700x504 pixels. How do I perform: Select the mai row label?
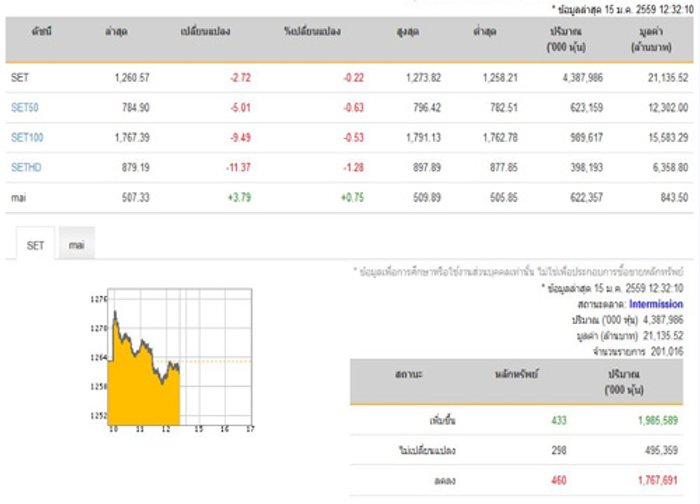18,197
